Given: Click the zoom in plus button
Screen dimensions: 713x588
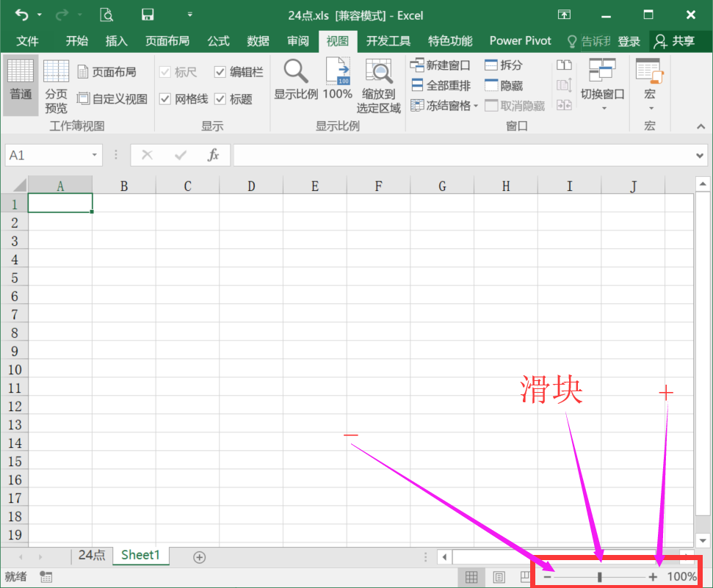Looking at the screenshot, I should tap(653, 577).
